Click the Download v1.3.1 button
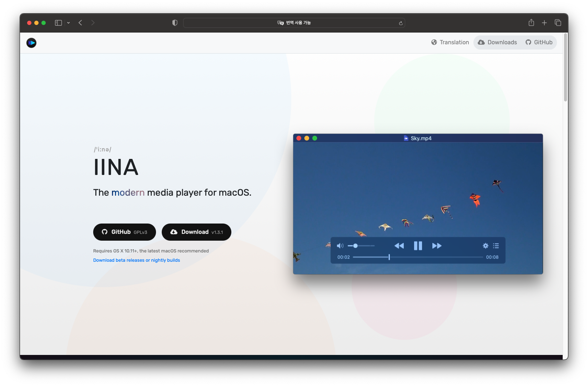 click(196, 232)
